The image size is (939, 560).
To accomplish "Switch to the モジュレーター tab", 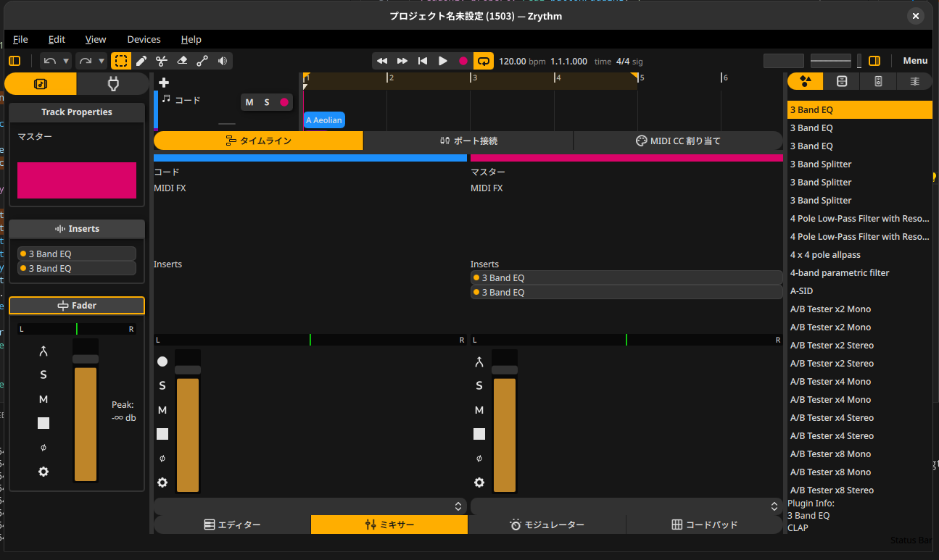I will (547, 525).
